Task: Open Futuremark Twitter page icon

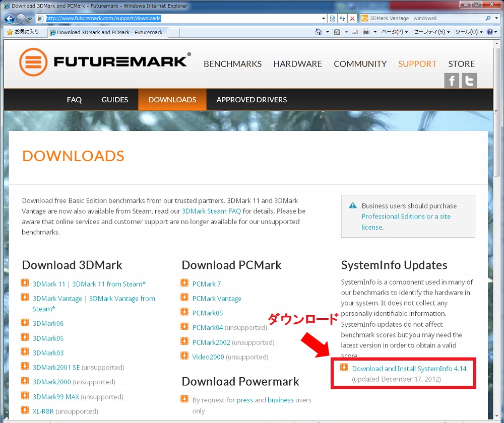Action: coord(469,80)
